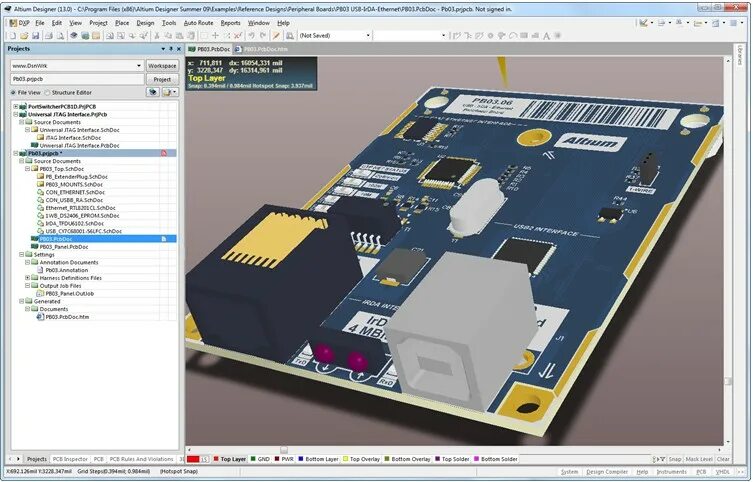This screenshot has width=753, height=482.
Task: Open the www.DsnWrk workspace dropdown
Action: [x=139, y=66]
